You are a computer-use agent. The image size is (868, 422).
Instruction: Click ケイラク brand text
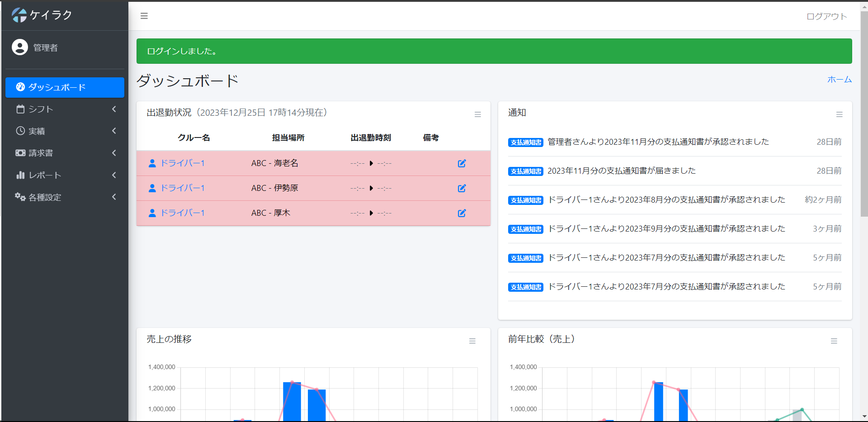pyautogui.click(x=51, y=15)
